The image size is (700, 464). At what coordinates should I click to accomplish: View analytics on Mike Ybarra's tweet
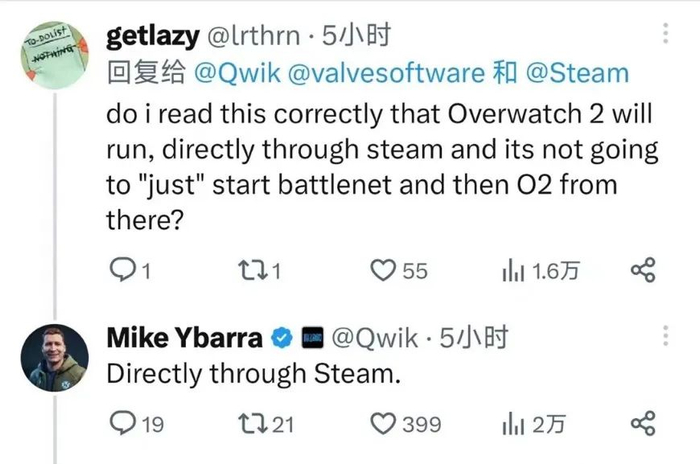pyautogui.click(x=511, y=425)
